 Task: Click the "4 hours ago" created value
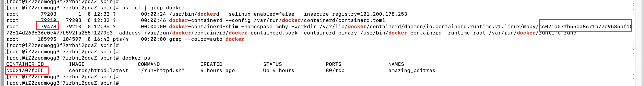click(x=218, y=71)
